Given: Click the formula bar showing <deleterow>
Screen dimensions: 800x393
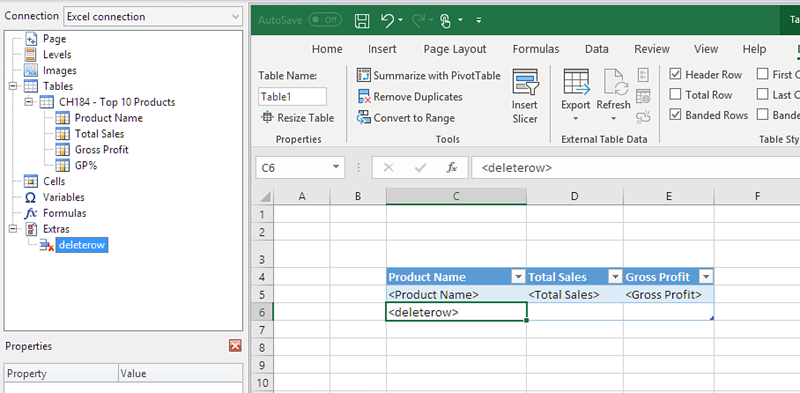Looking at the screenshot, I should point(635,167).
